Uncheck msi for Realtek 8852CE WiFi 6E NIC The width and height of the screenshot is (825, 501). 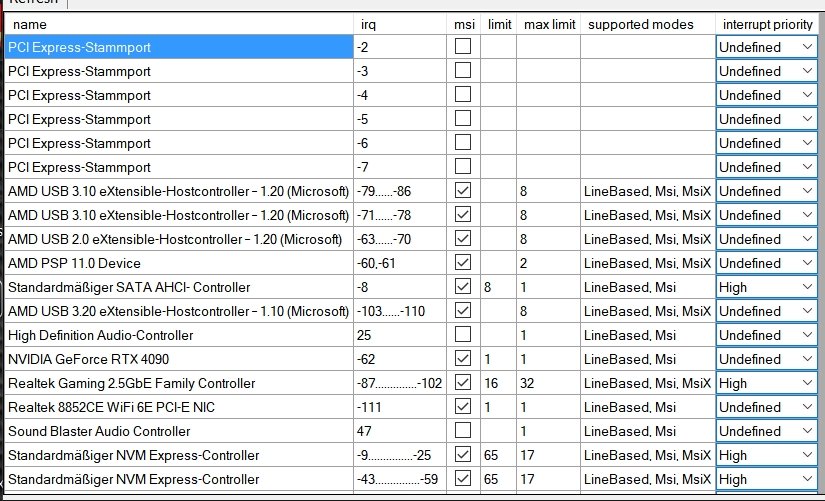click(x=463, y=407)
